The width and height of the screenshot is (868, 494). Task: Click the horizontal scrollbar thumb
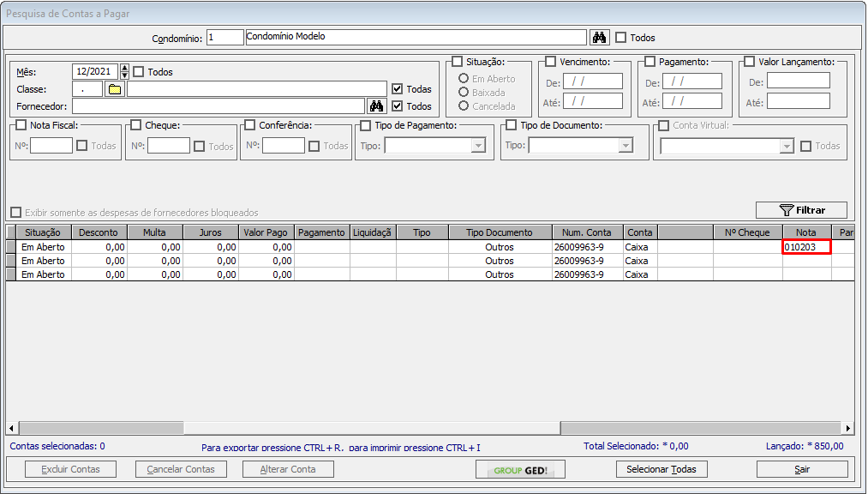(372, 428)
